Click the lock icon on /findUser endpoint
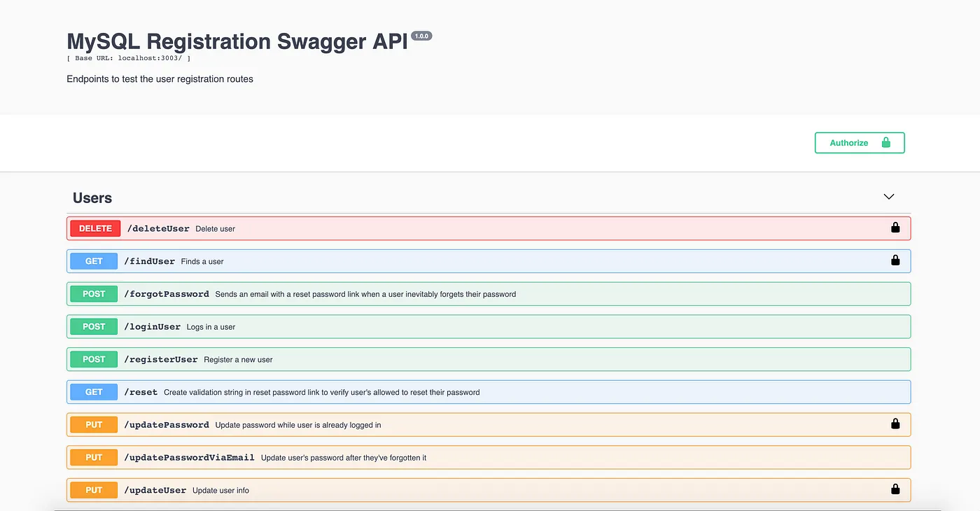Screen dimensions: 980x511 (x=895, y=260)
